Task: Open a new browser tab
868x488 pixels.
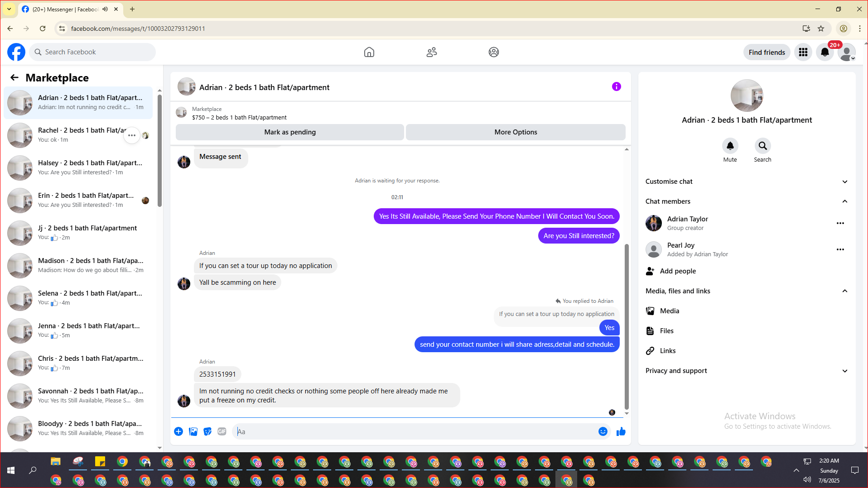Action: click(132, 9)
